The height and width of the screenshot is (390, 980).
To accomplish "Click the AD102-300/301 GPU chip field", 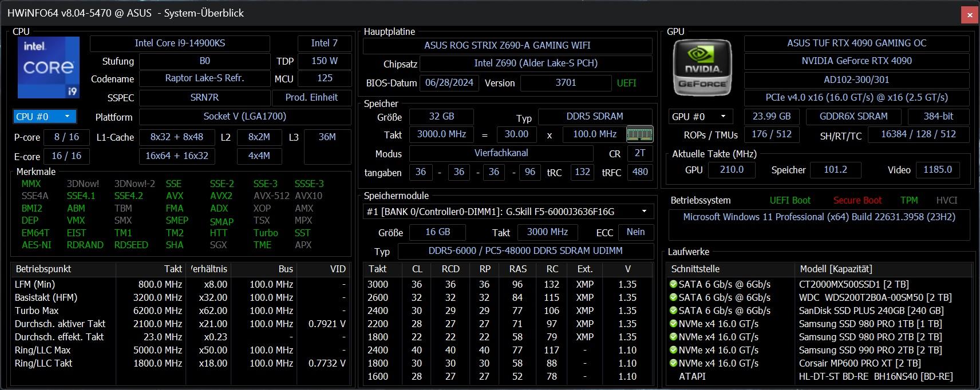I will tap(856, 80).
